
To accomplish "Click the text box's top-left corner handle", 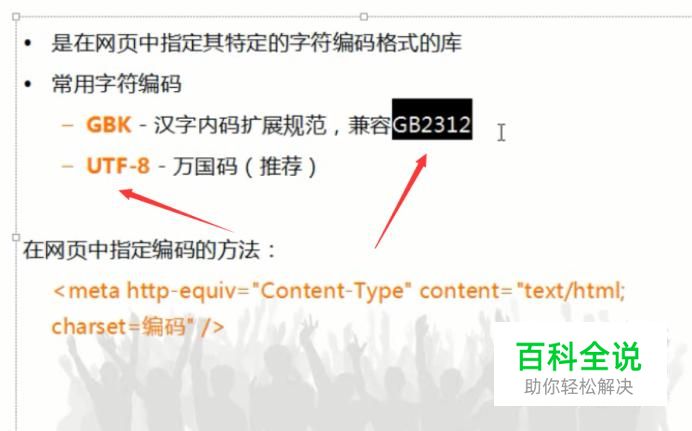I will coord(16,17).
